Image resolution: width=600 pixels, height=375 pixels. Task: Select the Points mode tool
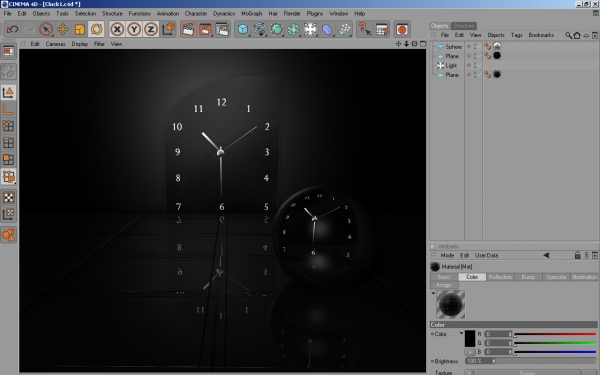(x=8, y=126)
